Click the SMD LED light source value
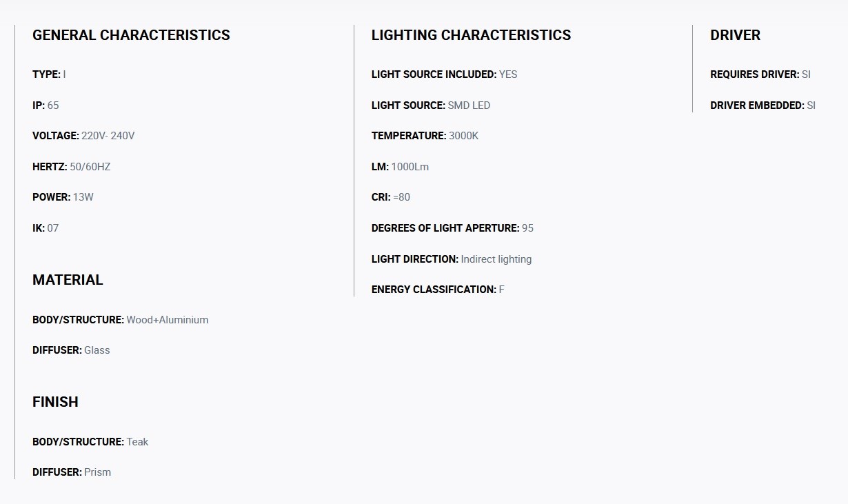The height and width of the screenshot is (504, 848). click(x=469, y=105)
